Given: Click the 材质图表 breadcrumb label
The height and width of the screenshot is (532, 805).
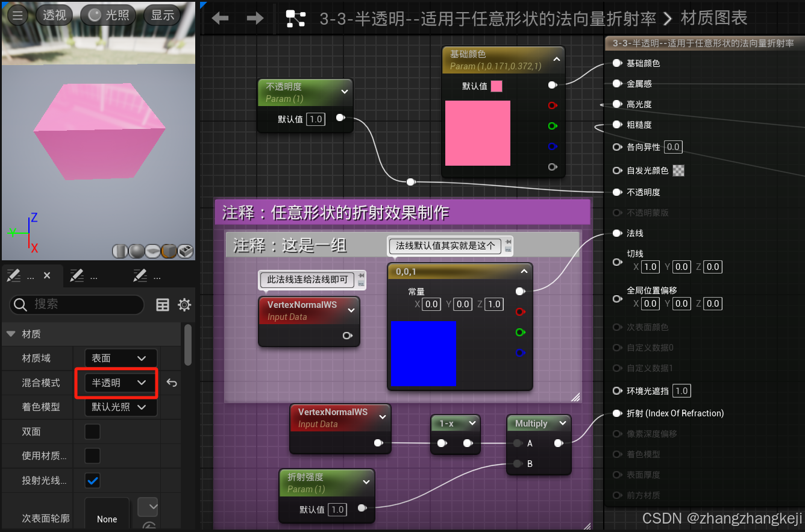Looking at the screenshot, I should 714,18.
